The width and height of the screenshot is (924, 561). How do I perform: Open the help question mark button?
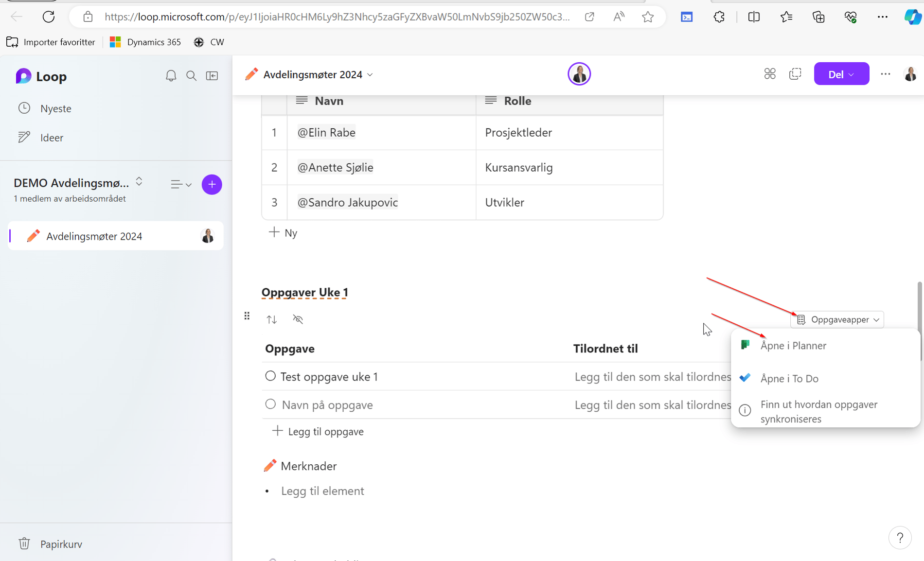click(900, 538)
